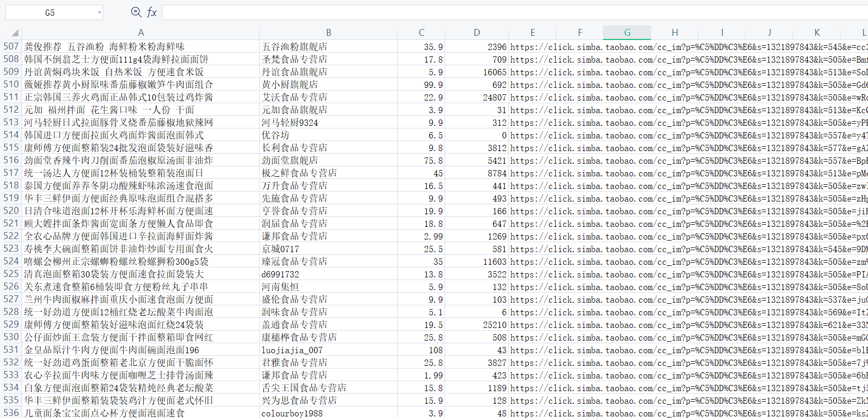Click cell containing 河马轻厨9324

click(x=328, y=123)
